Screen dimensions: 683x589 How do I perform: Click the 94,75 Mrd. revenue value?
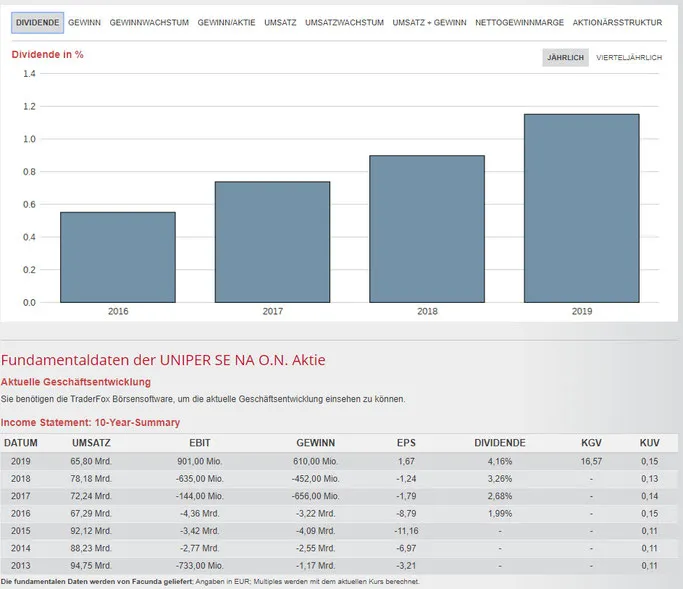(91, 566)
